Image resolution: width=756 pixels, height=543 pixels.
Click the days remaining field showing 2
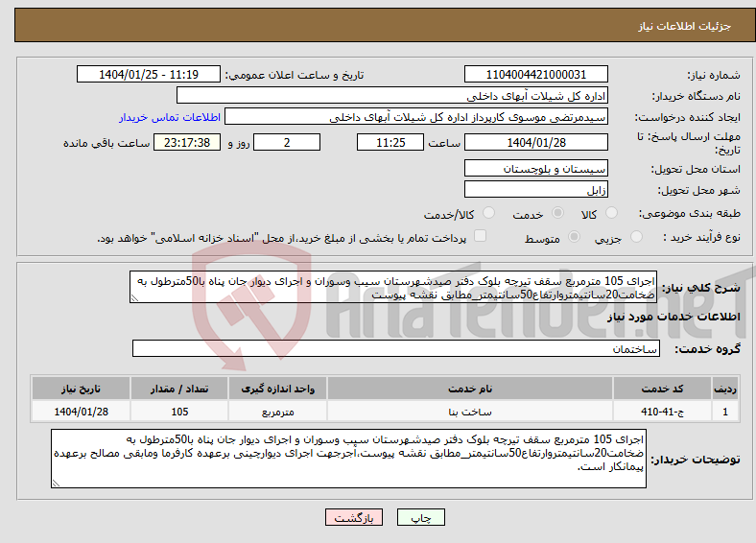[x=287, y=142]
